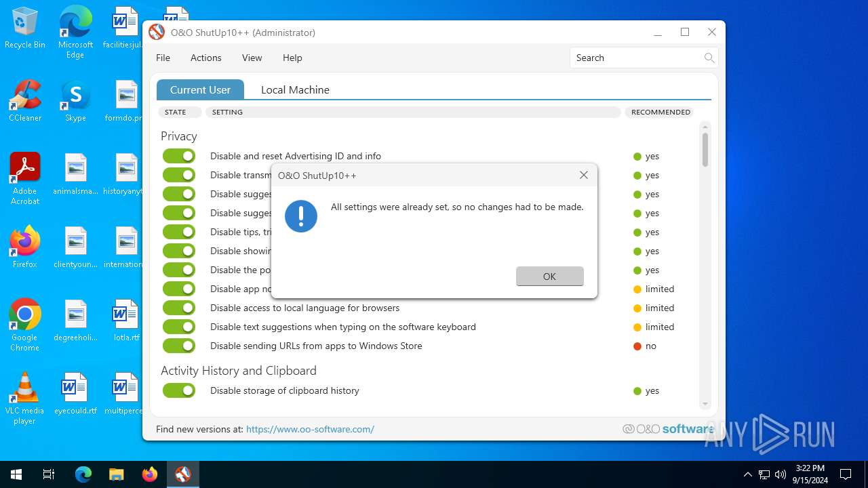The width and height of the screenshot is (868, 488).
Task: Select the VLC media player desktop icon
Action: [25, 399]
